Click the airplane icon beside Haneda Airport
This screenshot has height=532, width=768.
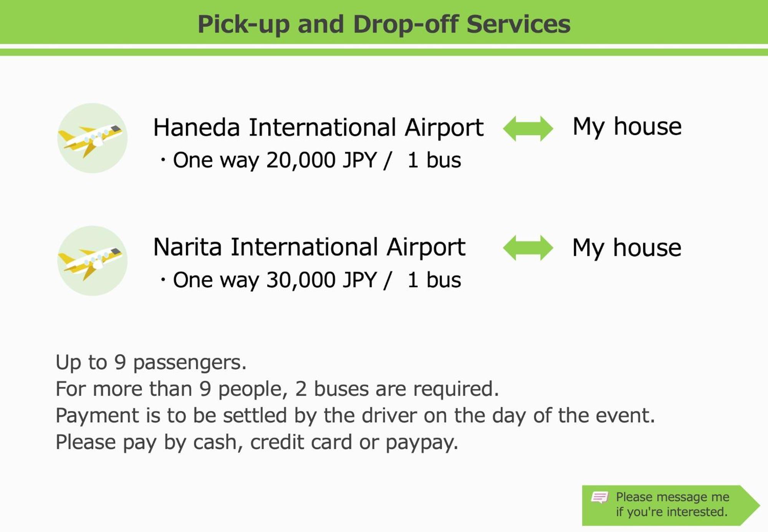point(92,138)
